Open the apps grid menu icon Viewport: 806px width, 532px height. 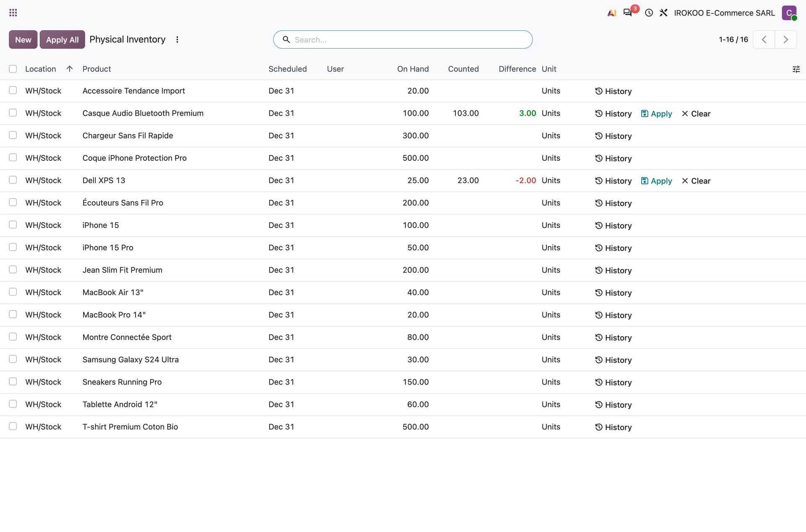pyautogui.click(x=13, y=13)
